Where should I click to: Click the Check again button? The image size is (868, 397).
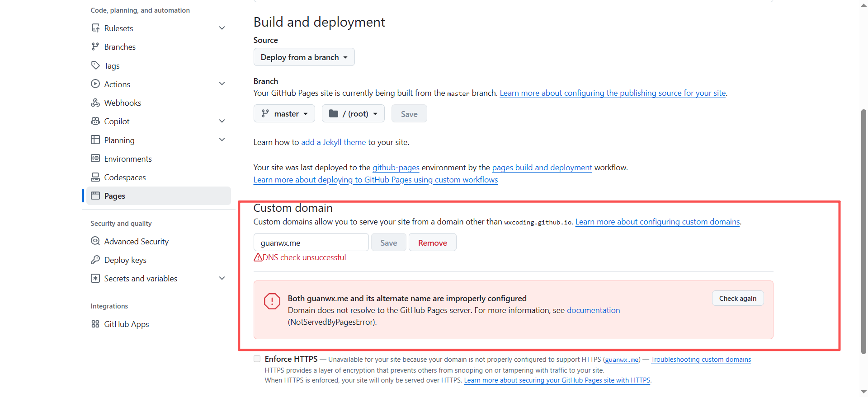click(738, 299)
